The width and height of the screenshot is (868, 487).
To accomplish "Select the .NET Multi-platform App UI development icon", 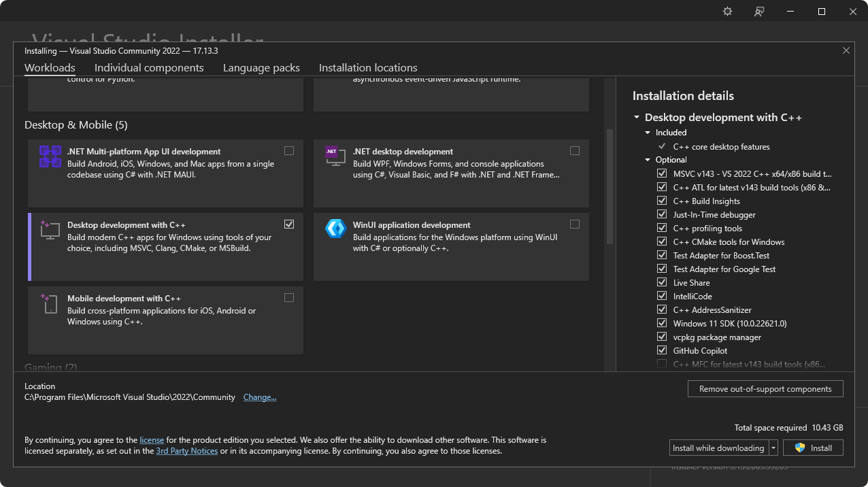I will pyautogui.click(x=49, y=155).
